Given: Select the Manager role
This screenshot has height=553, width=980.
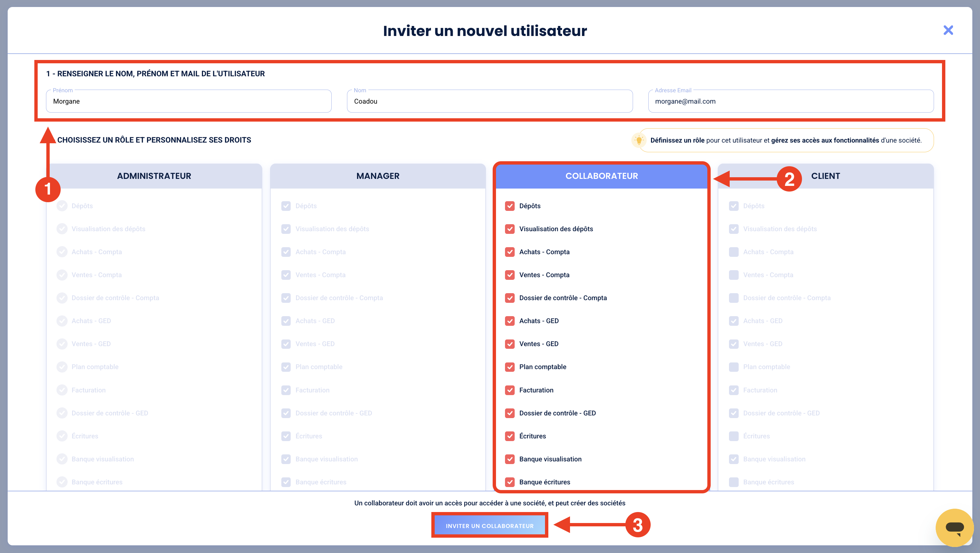Looking at the screenshot, I should point(378,176).
